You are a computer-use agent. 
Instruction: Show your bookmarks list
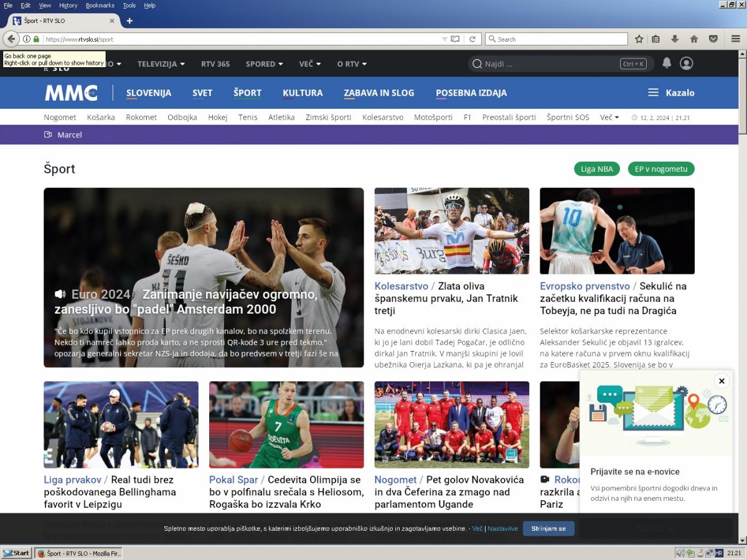[656, 39]
